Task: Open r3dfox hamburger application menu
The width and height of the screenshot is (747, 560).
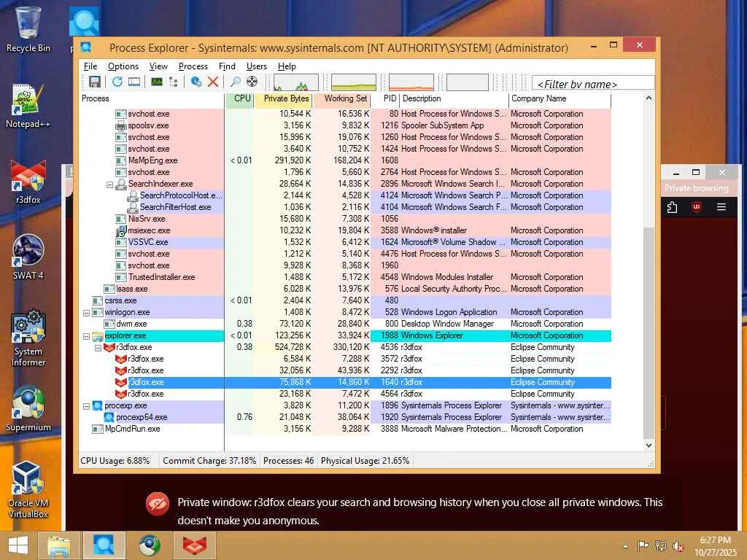Action: point(721,207)
